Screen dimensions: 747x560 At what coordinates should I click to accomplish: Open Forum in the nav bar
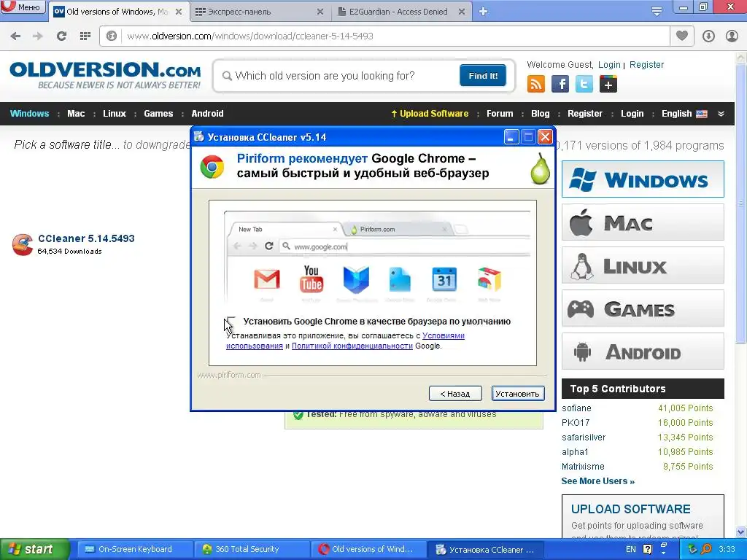pyautogui.click(x=500, y=113)
